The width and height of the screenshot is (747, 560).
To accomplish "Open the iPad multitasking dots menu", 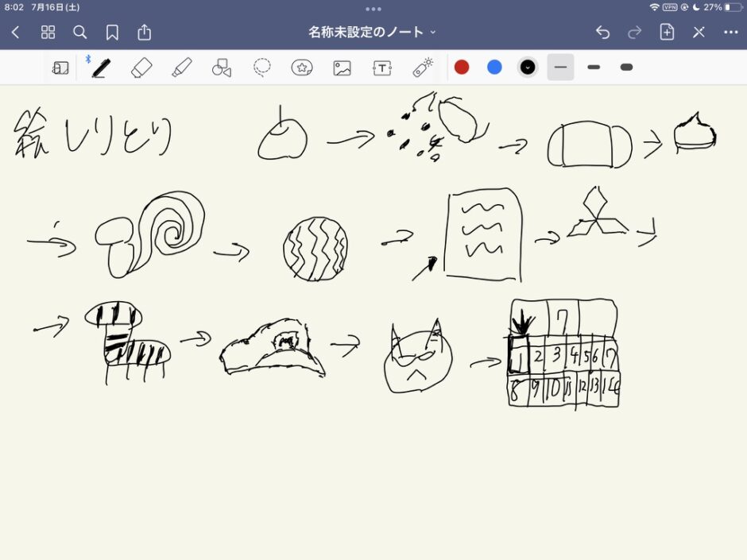I will [373, 8].
